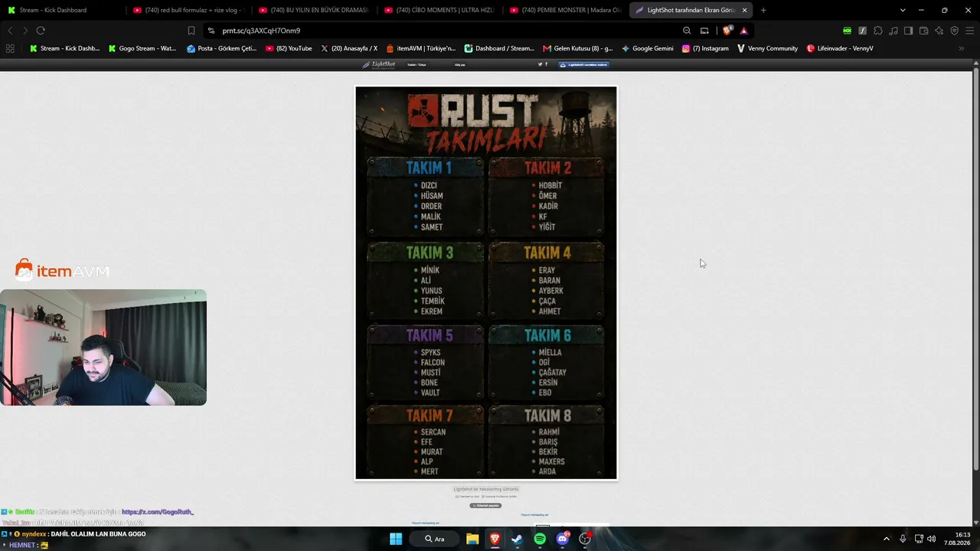Viewport: 980px width, 551px height.
Task: Close the LightShot tab
Action: pyautogui.click(x=744, y=10)
